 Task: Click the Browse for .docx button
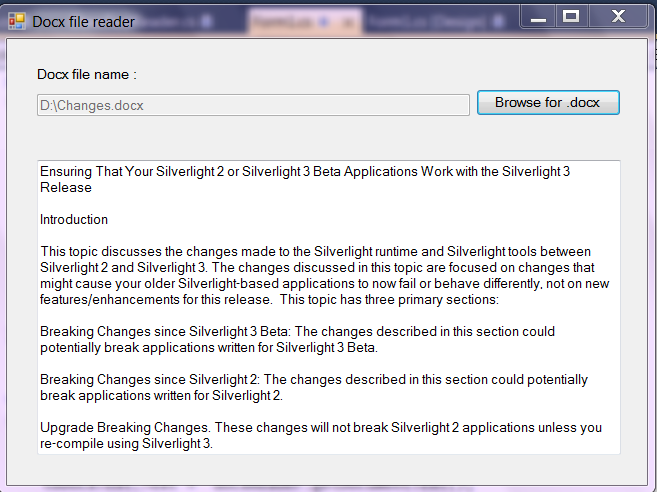[548, 103]
